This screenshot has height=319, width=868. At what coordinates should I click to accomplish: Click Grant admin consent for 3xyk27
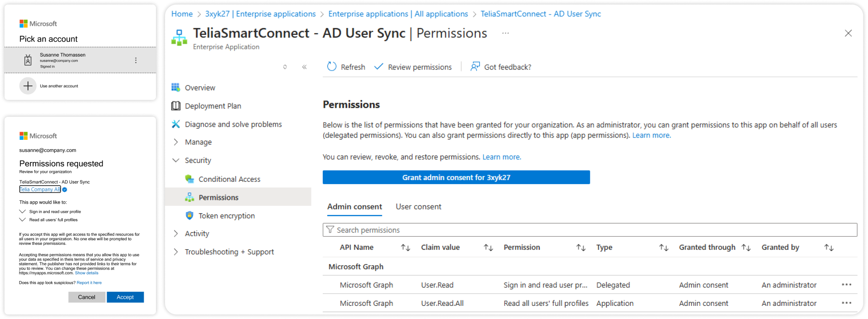click(x=456, y=177)
